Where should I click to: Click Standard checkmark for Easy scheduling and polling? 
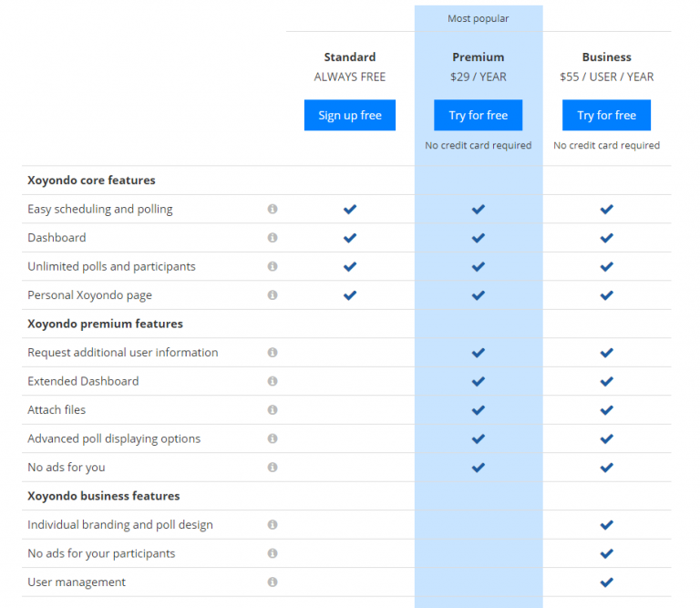coord(349,209)
